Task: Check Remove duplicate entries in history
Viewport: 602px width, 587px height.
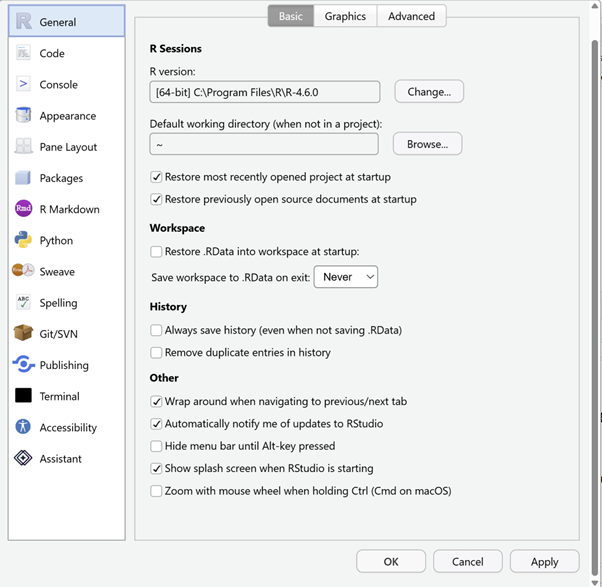Action: pos(156,352)
